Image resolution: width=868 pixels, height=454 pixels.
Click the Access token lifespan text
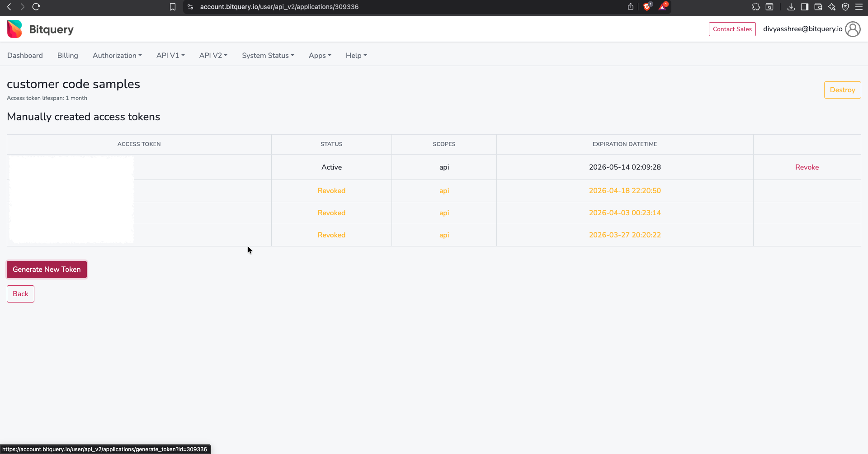pos(47,98)
